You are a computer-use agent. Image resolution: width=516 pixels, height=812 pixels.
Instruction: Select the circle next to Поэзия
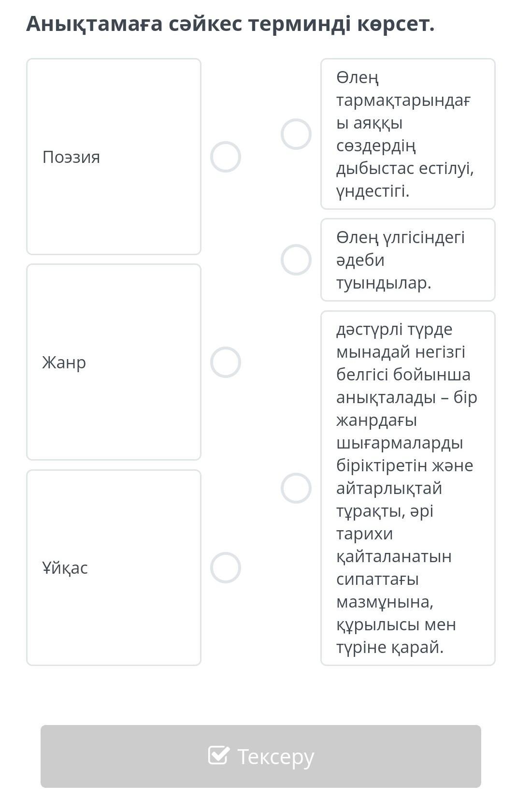(x=226, y=157)
